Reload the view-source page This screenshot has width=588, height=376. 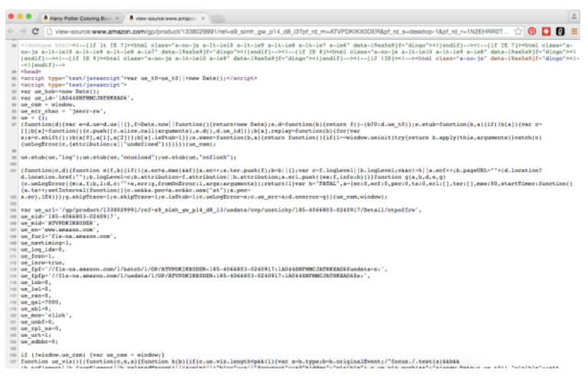[x=35, y=32]
